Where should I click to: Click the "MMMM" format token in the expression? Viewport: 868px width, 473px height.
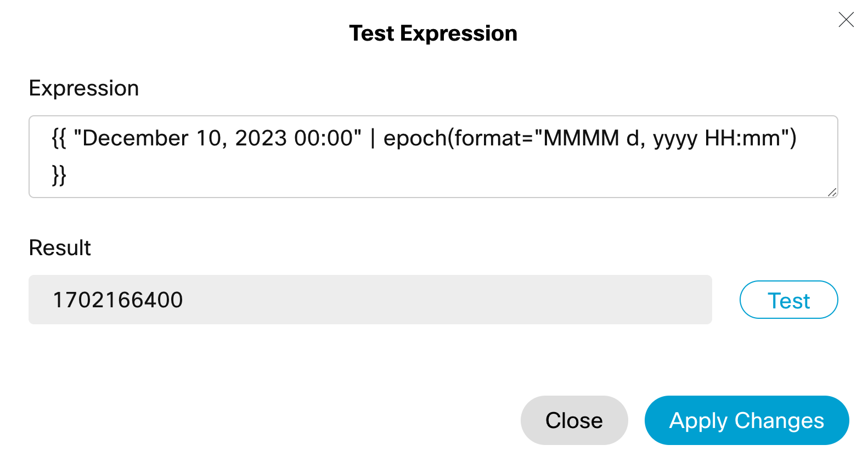point(581,138)
